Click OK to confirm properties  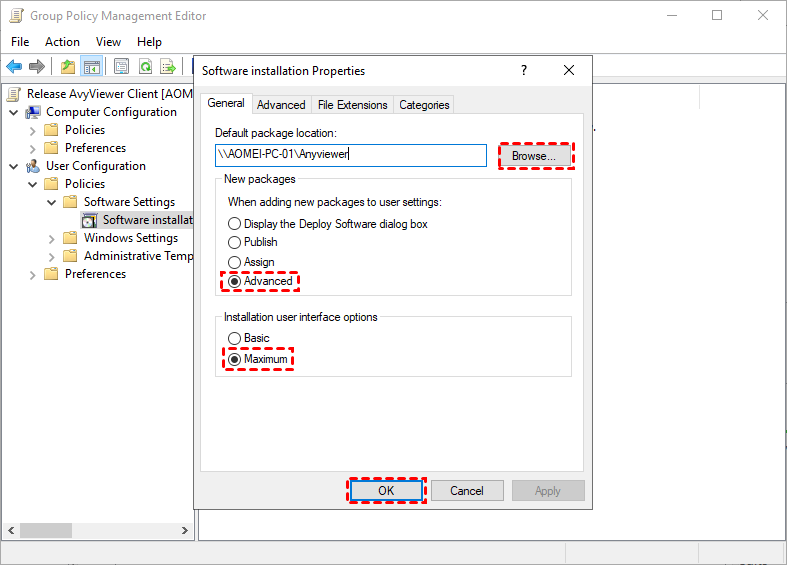386,491
